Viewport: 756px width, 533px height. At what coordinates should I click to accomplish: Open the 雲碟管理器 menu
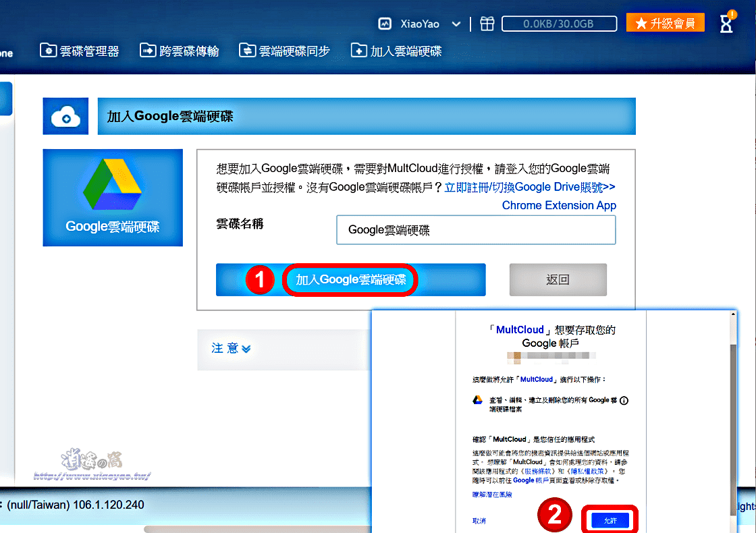pos(80,51)
